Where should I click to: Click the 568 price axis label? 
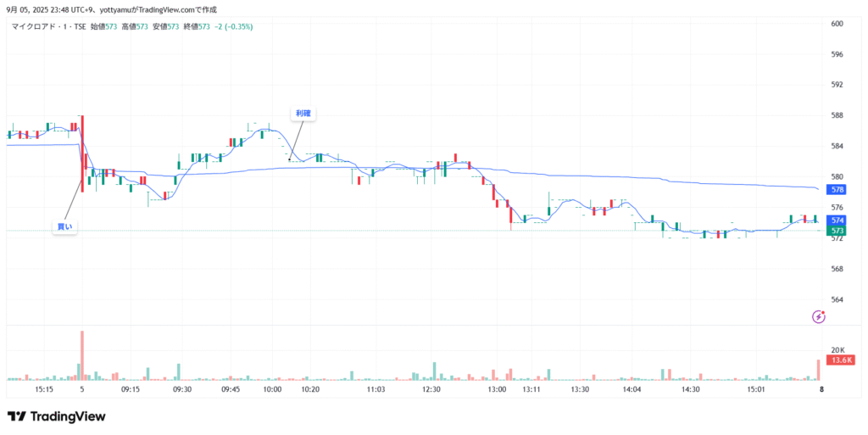(x=837, y=269)
